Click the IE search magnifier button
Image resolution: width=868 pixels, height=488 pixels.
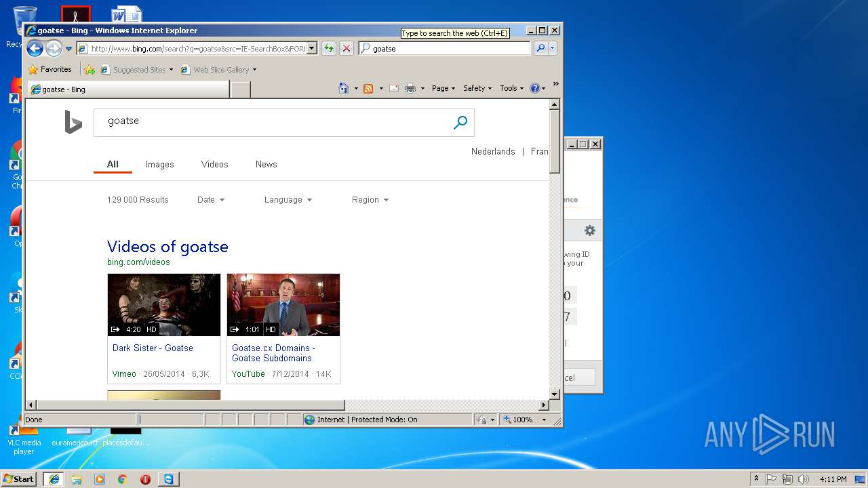540,48
